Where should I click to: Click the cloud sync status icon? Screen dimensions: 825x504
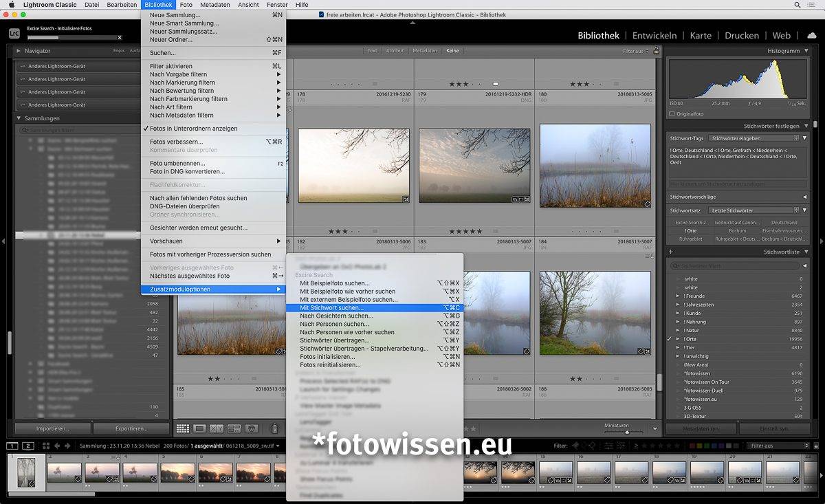pyautogui.click(x=811, y=35)
